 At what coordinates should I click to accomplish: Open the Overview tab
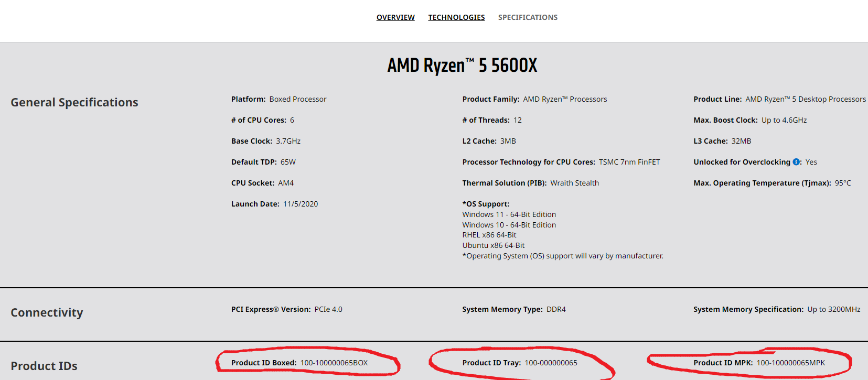coord(395,17)
